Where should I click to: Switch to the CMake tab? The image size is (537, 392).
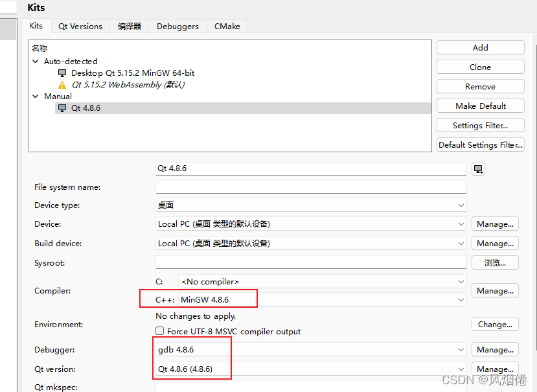(x=227, y=27)
